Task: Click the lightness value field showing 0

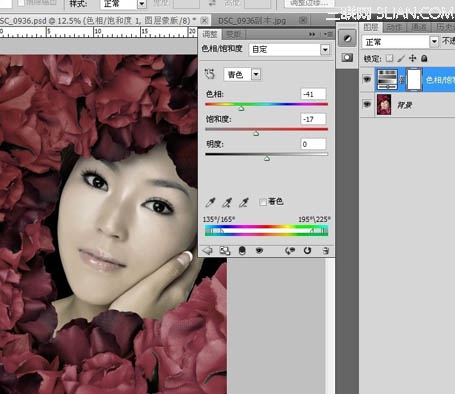Action: (313, 144)
